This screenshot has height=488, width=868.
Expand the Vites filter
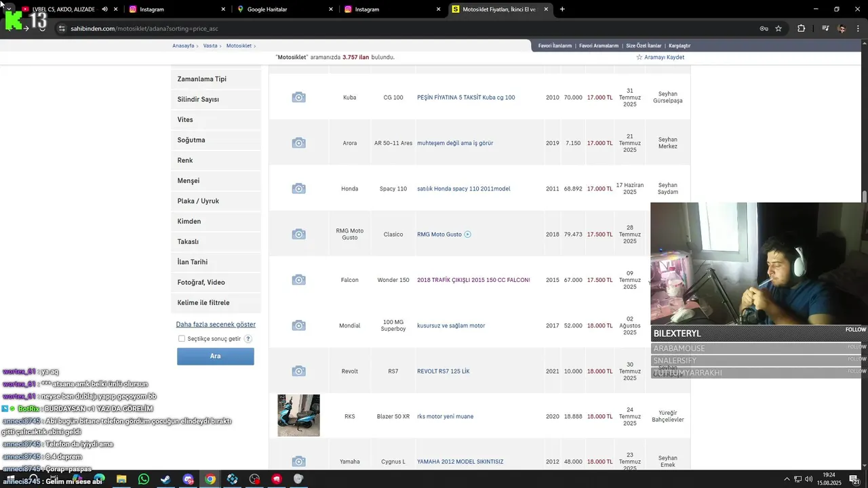pyautogui.click(x=216, y=120)
